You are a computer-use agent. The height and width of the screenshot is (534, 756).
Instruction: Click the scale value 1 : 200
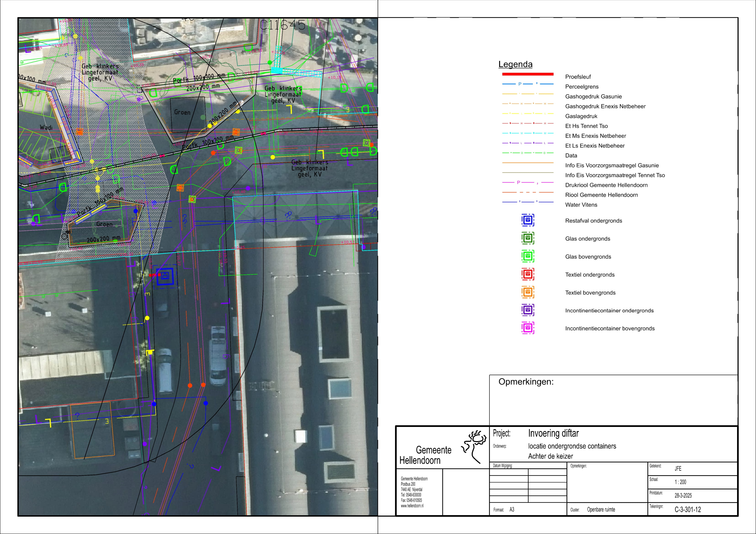pyautogui.click(x=680, y=482)
